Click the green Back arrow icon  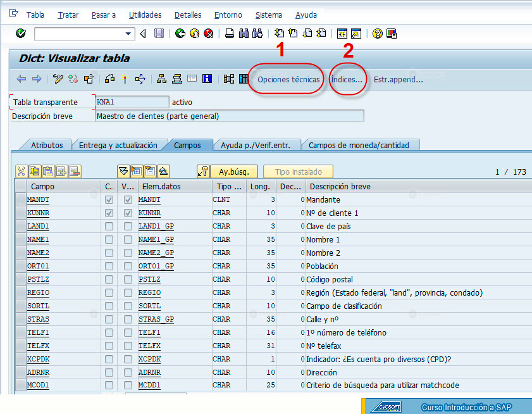[x=180, y=34]
